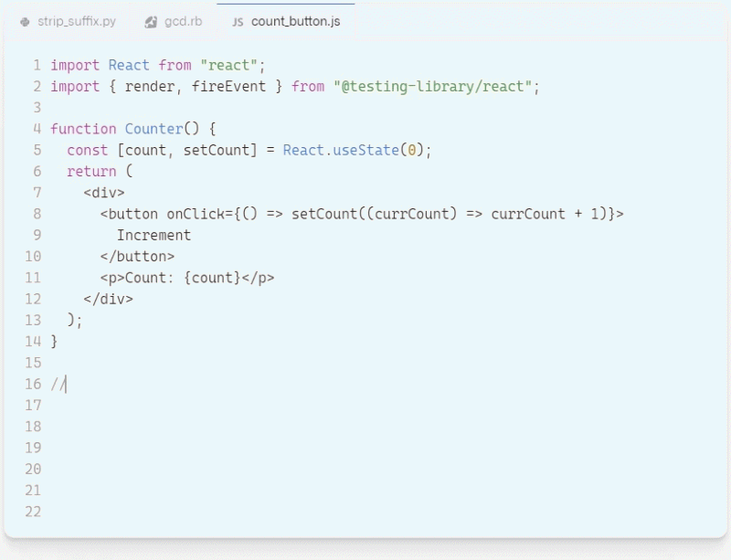
Task: Click React.useState on line 5
Action: [341, 150]
